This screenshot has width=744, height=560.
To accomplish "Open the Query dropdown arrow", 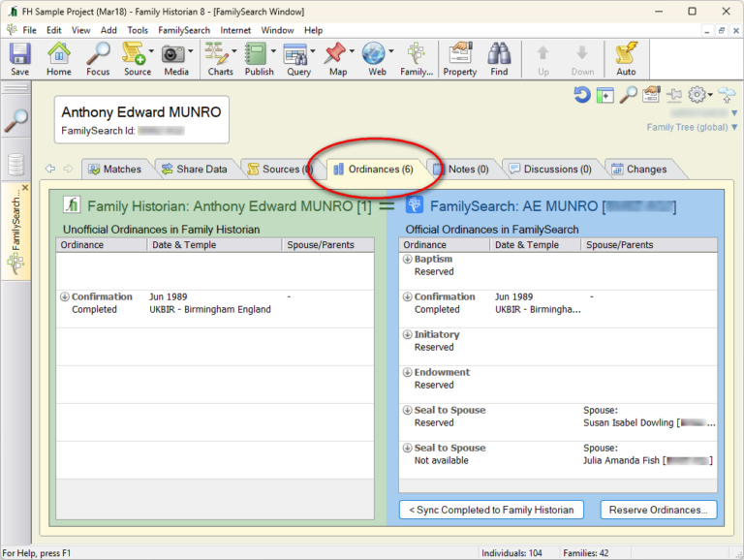I will [x=313, y=50].
